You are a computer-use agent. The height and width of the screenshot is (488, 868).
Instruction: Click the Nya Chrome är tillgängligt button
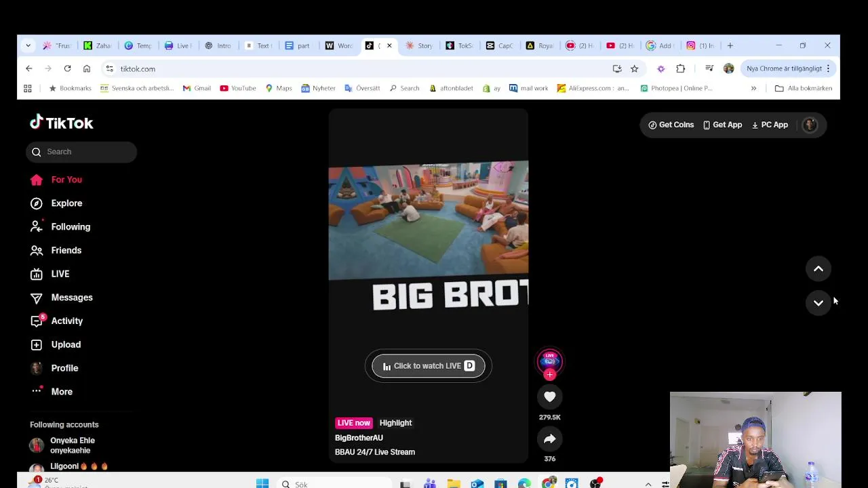pos(789,68)
